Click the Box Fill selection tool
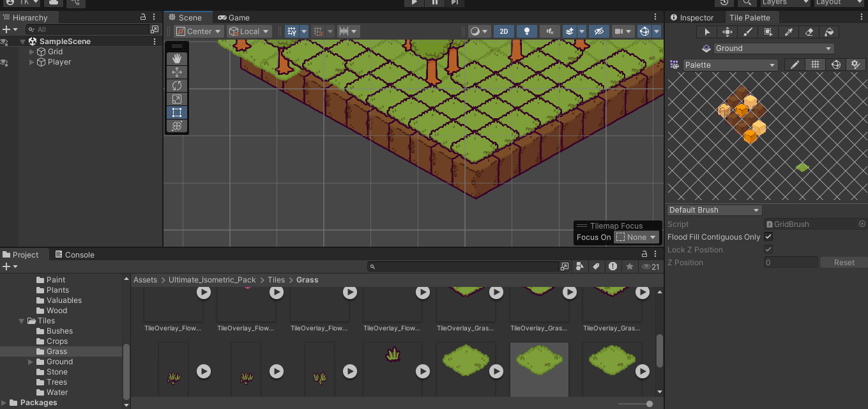 point(768,32)
